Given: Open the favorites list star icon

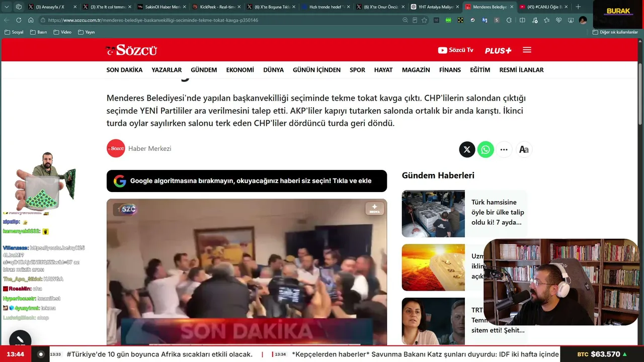Looking at the screenshot, I should coord(546,20).
